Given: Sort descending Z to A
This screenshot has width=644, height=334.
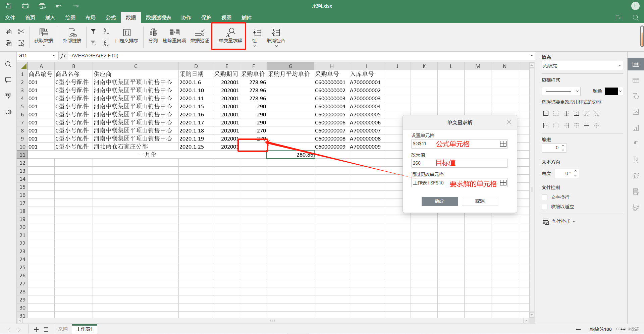Looking at the screenshot, I should 106,43.
